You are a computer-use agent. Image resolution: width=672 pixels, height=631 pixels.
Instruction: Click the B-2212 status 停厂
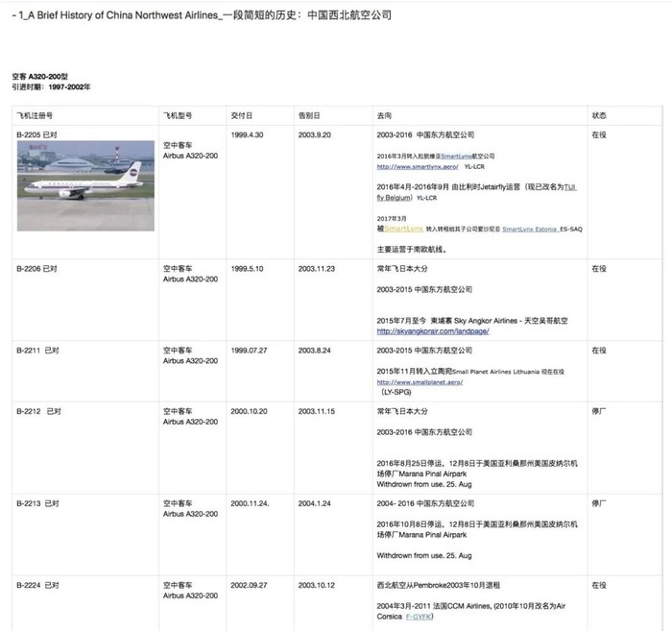[x=599, y=411]
